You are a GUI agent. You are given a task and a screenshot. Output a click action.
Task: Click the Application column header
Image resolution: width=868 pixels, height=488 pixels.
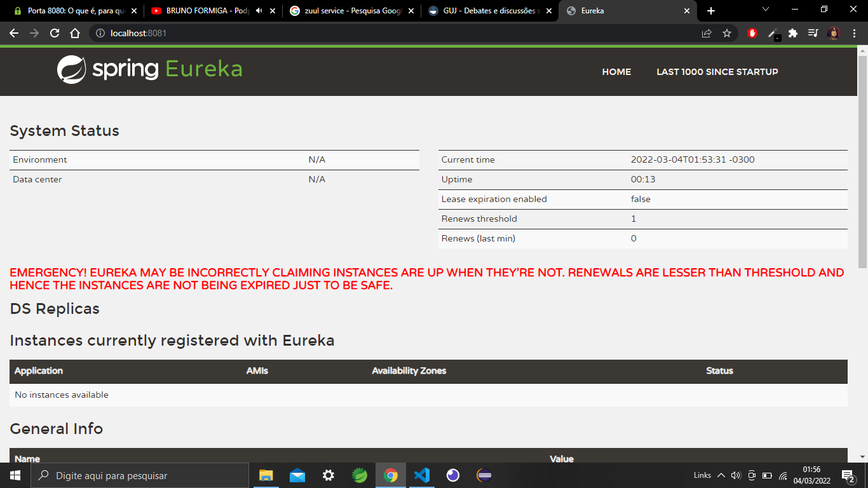pyautogui.click(x=39, y=370)
